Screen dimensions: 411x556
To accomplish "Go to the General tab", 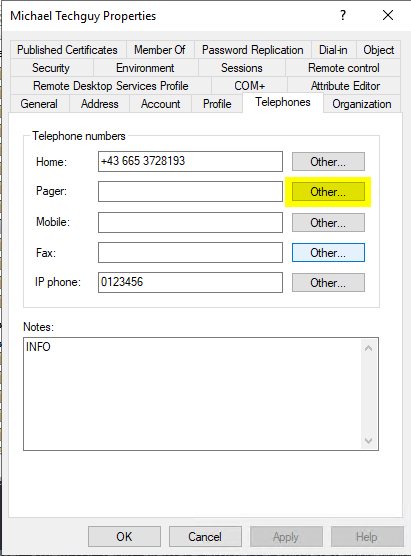I will pos(39,104).
